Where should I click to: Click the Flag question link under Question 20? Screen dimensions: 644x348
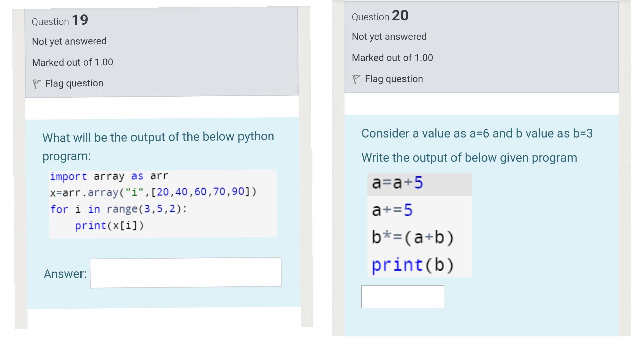coord(394,79)
